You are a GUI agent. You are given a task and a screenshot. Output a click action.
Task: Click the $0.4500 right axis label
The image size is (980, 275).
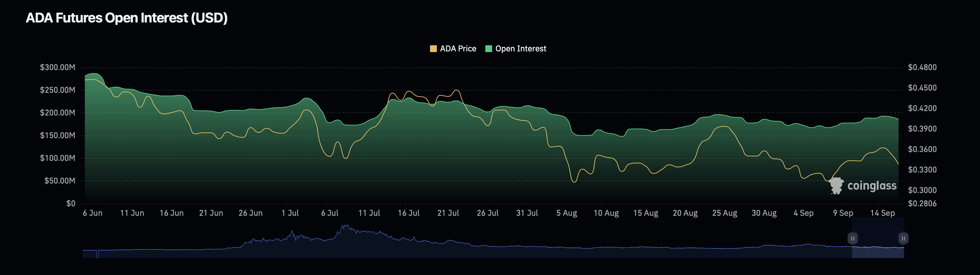pos(922,88)
